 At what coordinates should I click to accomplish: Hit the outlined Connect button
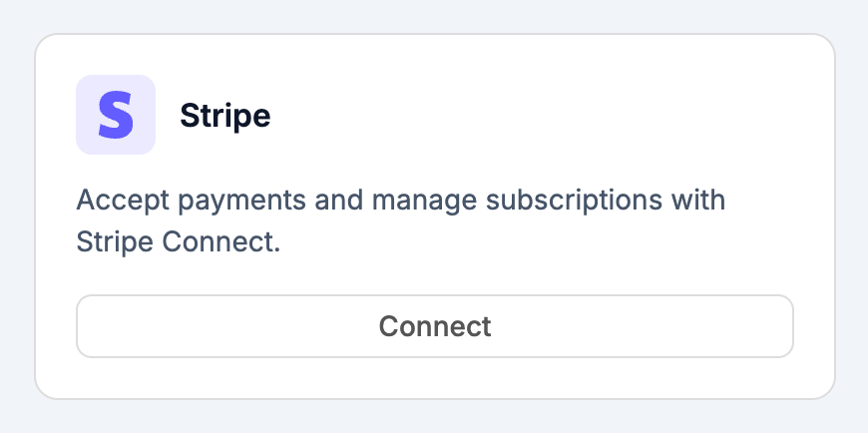tap(434, 326)
